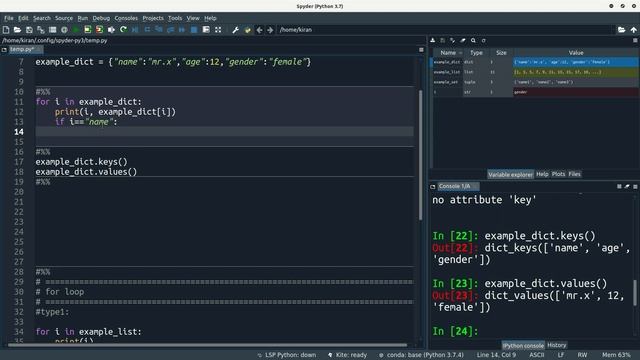Open the View menu
The height and width of the screenshot is (360, 640).
[x=193, y=18]
